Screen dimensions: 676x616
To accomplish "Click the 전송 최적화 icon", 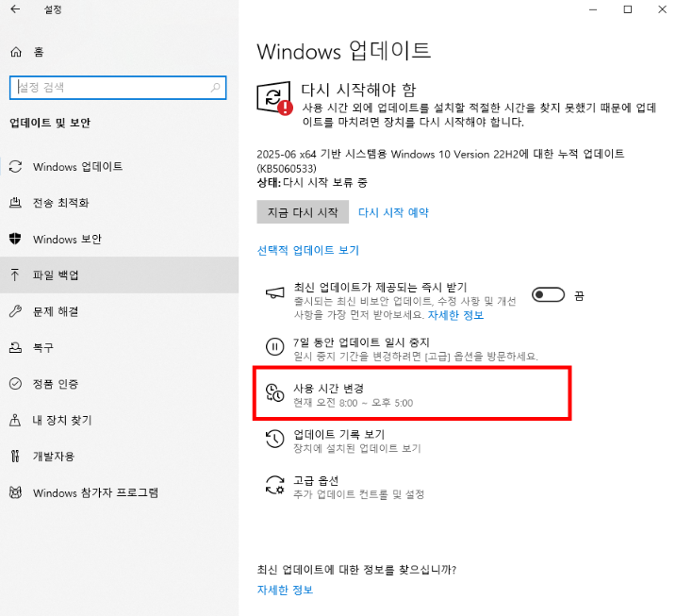I will point(15,202).
